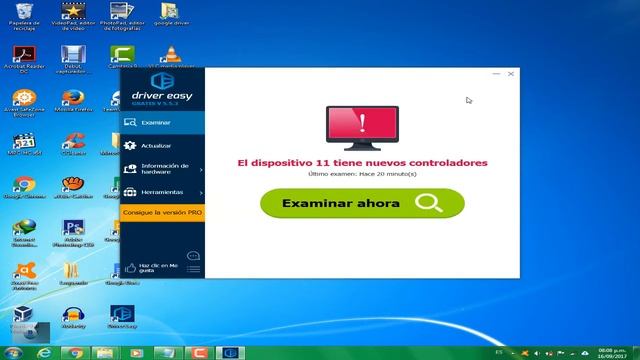The image size is (640, 360).
Task: Select the binders folder desktop icon
Action: (73, 274)
